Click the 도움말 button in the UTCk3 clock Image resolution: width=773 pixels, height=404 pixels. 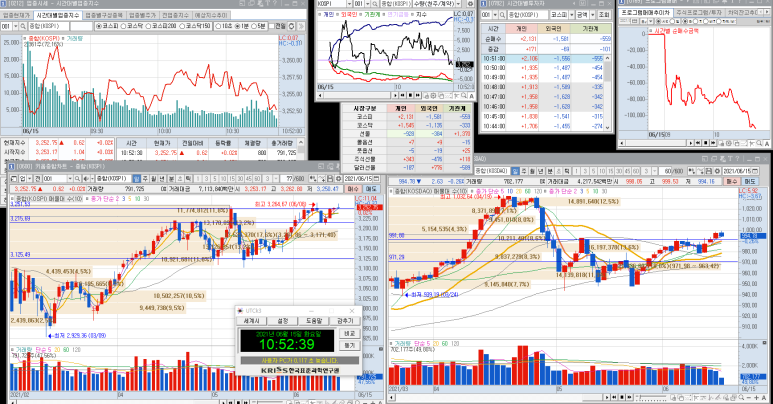(314, 321)
